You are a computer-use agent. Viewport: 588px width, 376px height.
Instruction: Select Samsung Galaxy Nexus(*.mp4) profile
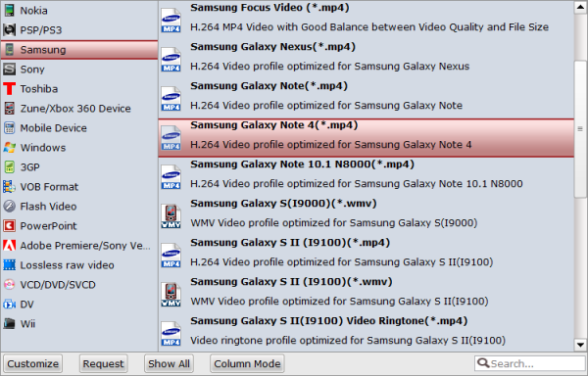click(x=366, y=60)
